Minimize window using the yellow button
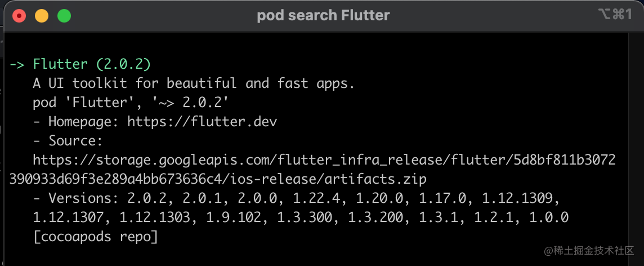The image size is (644, 266). [42, 16]
